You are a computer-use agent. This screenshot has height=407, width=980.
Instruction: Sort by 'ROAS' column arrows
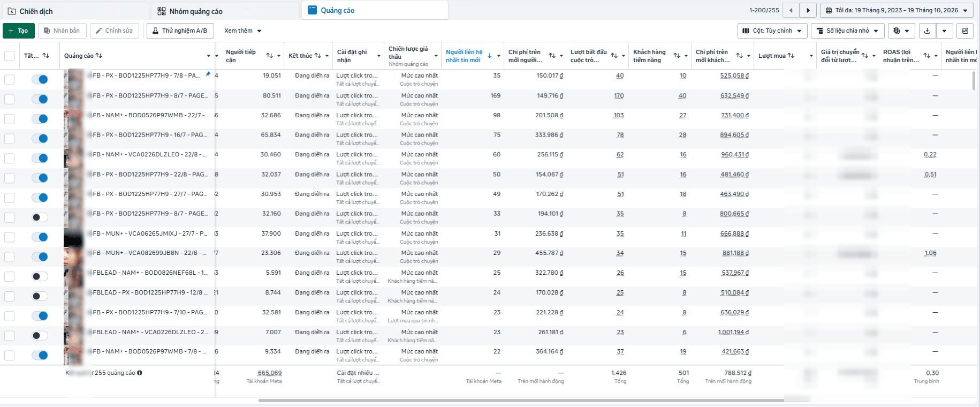point(927,56)
